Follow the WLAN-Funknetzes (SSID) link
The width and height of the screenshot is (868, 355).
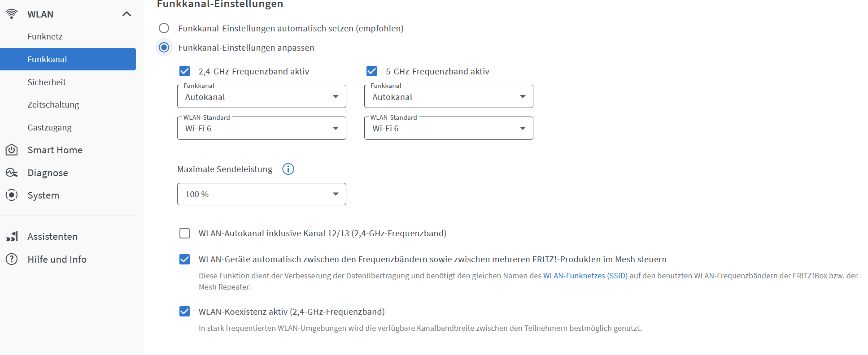[585, 276]
